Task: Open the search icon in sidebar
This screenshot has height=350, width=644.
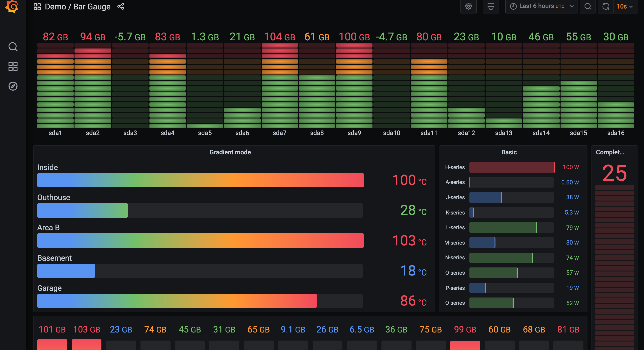Action: 13,46
